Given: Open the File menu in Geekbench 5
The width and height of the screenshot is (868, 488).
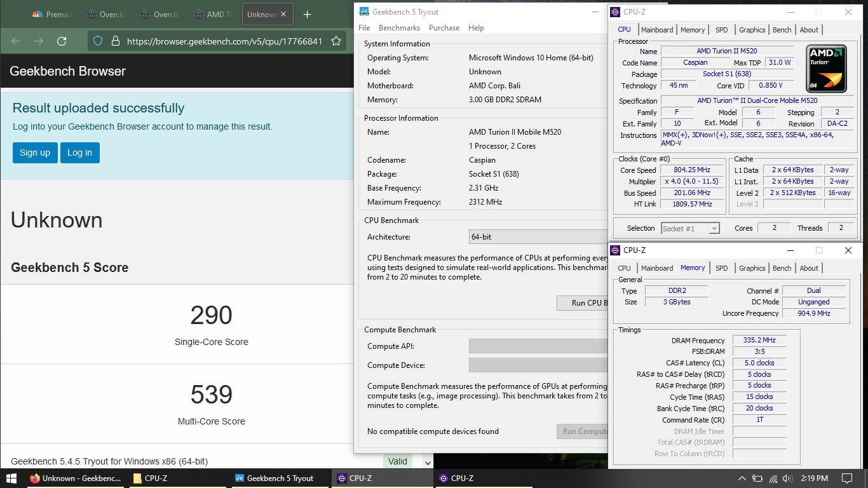Looking at the screenshot, I should (364, 28).
